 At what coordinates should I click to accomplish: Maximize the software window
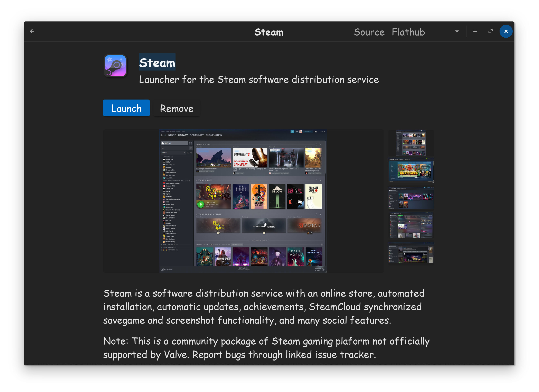[491, 31]
